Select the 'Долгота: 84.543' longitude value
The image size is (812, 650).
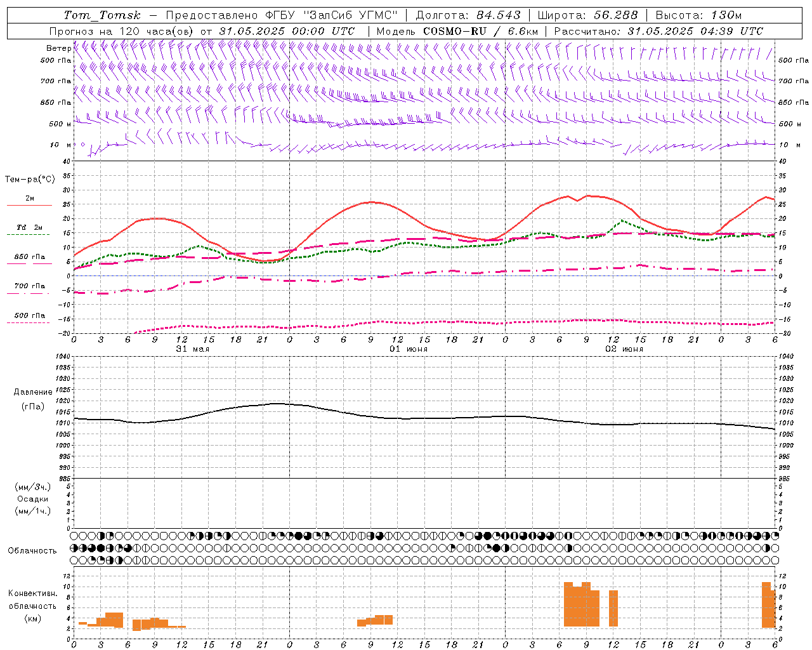[468, 15]
